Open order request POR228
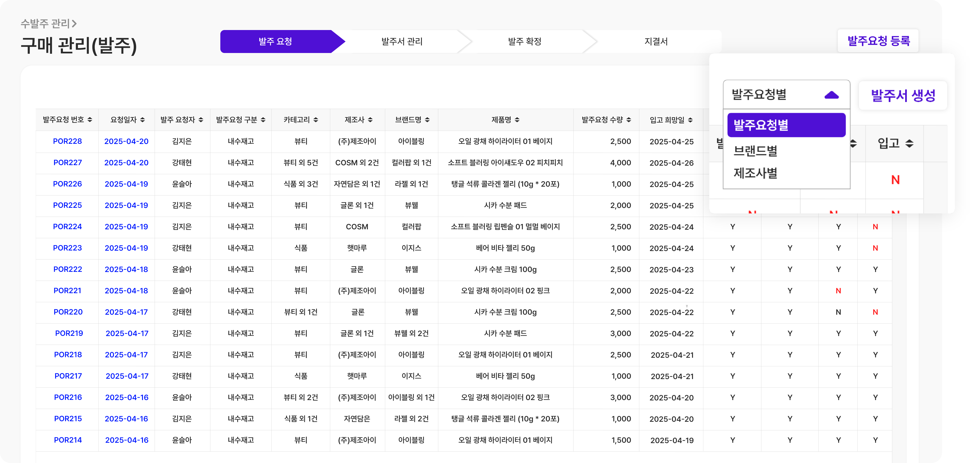Screen dimensions: 980x463 (67, 141)
